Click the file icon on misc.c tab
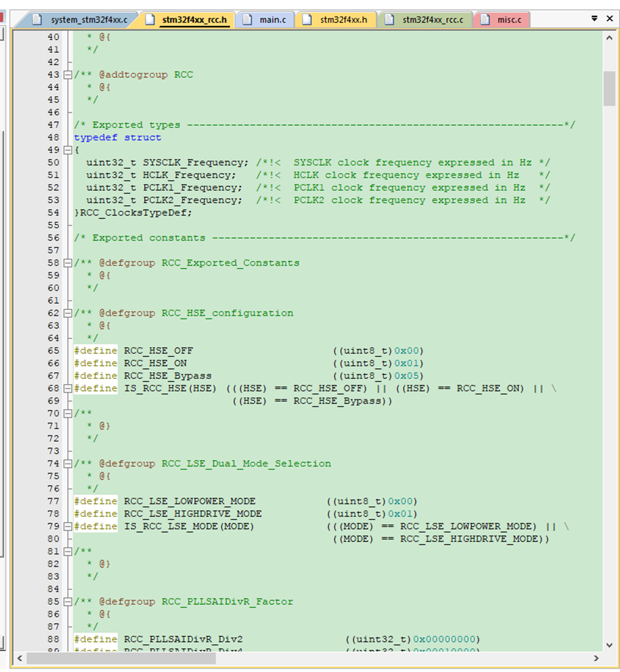Viewport: 620px width, 672px height. click(485, 20)
